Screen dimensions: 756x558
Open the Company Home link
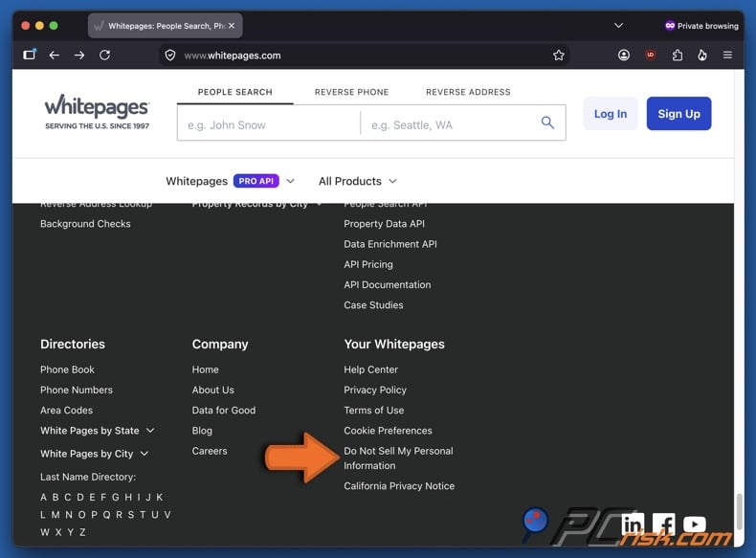pos(206,369)
